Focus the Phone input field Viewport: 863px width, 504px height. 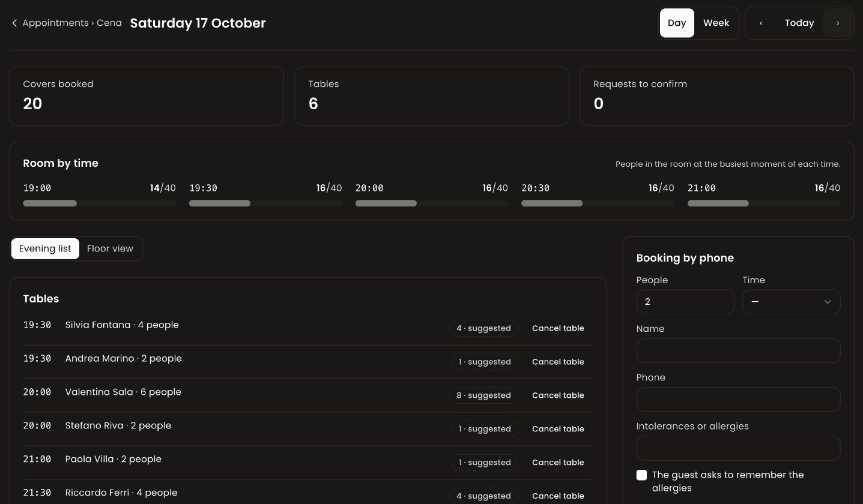pyautogui.click(x=738, y=399)
